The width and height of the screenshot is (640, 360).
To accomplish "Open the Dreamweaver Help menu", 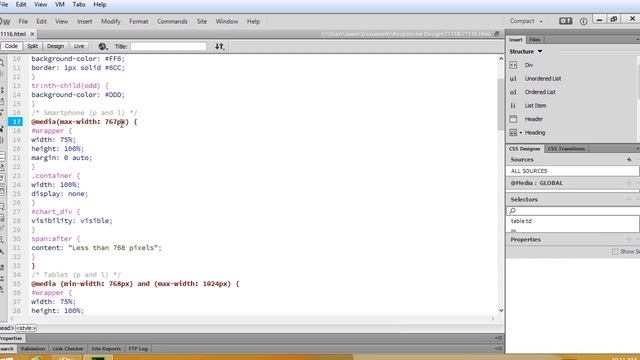I will click(253, 21).
